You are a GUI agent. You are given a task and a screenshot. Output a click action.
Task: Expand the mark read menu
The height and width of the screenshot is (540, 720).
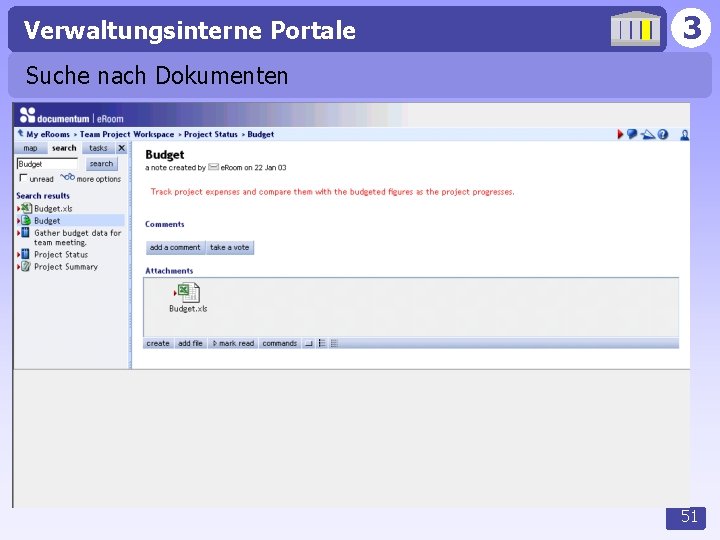pyautogui.click(x=233, y=343)
